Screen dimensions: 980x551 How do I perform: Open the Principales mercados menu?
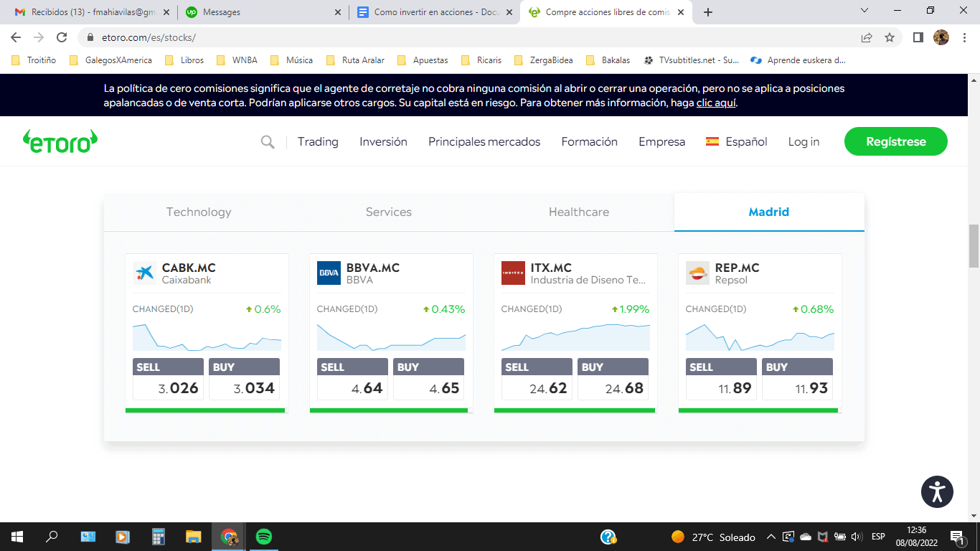pos(484,141)
